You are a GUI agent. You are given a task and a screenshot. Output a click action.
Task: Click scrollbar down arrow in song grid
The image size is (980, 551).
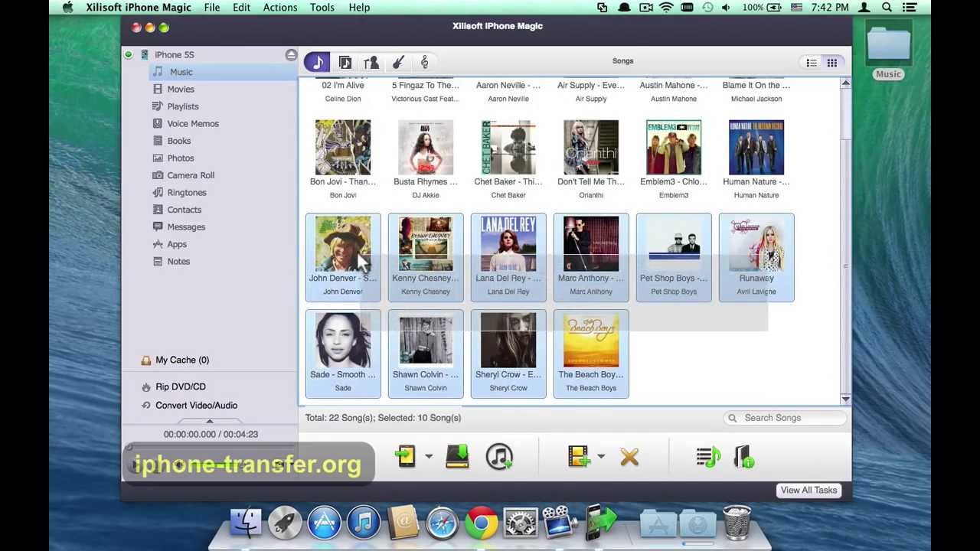(x=845, y=399)
